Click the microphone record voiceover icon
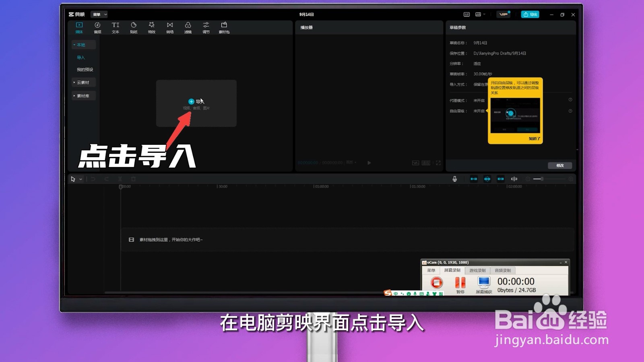 click(455, 179)
